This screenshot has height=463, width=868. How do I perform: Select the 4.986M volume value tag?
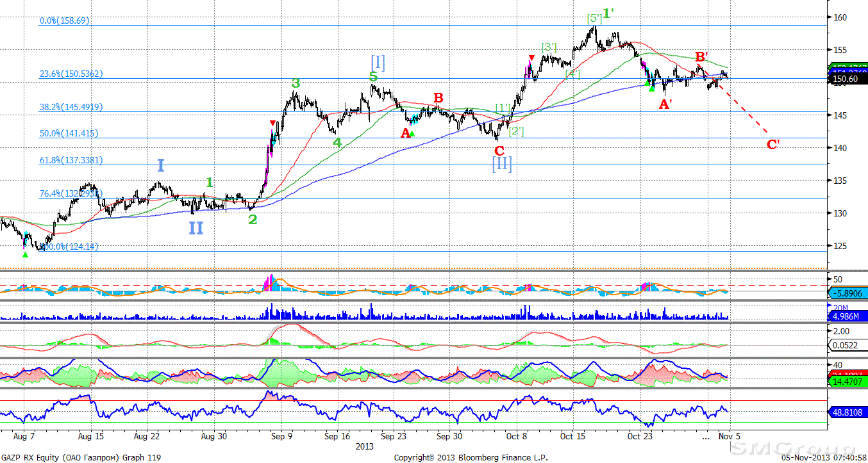coord(847,315)
